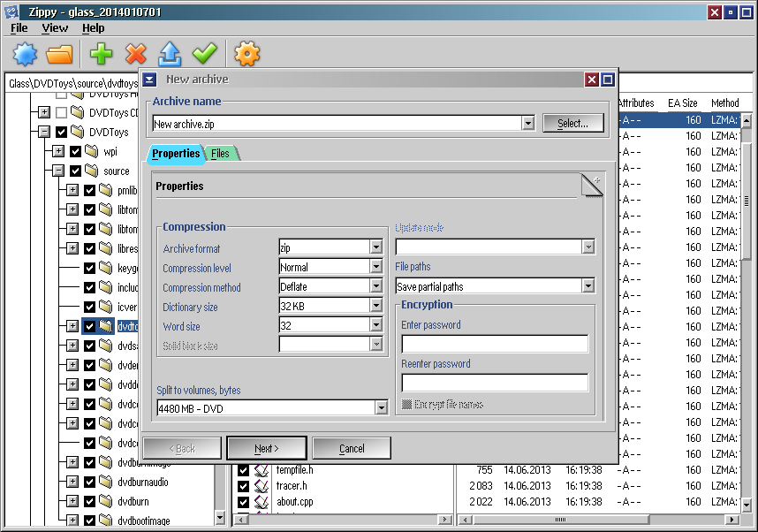Click the blue upward arrow extract icon
Image resolution: width=758 pixels, height=532 pixels.
click(170, 55)
